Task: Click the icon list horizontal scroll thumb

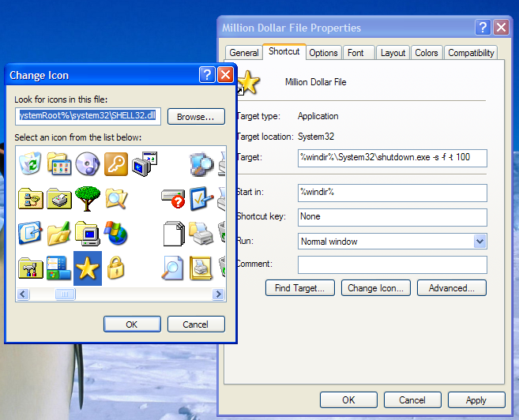Action: click(x=65, y=294)
